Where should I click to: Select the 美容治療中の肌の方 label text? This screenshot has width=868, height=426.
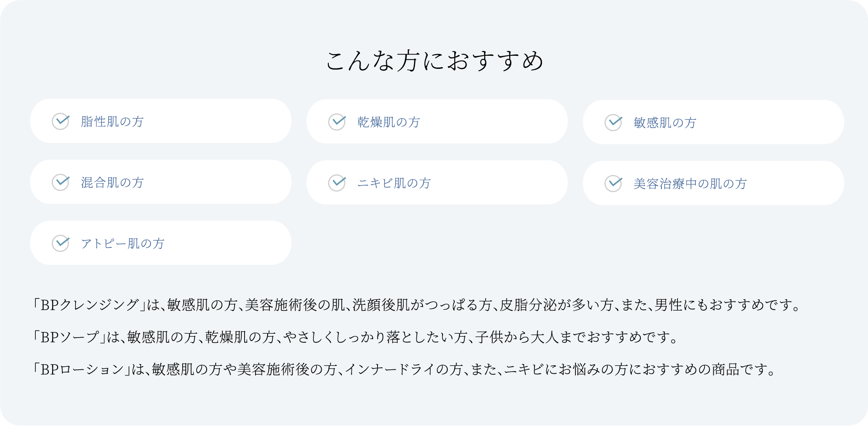pos(690,184)
